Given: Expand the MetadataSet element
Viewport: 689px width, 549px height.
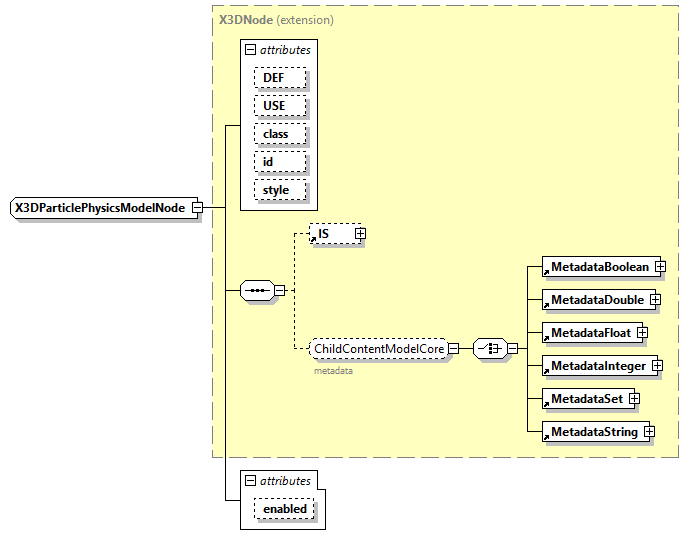Looking at the screenshot, I should (x=634, y=399).
